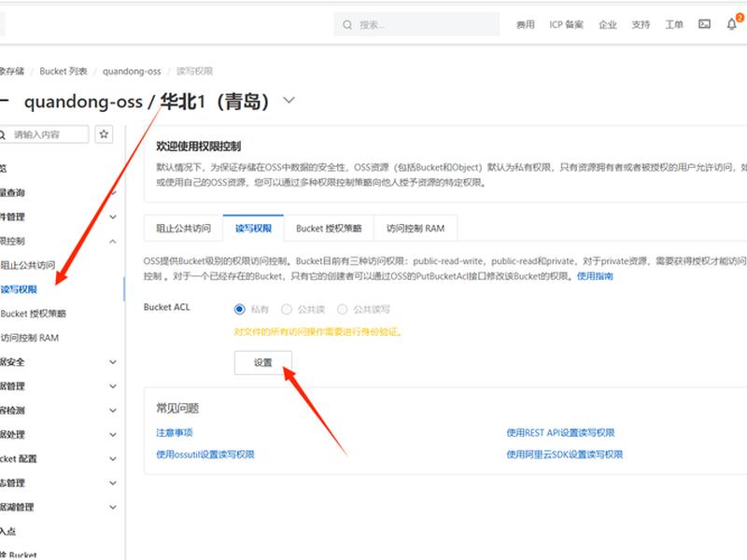Screen dimensions: 747x560
Task: Switch to the 读写权限 tab
Action: click(x=253, y=228)
